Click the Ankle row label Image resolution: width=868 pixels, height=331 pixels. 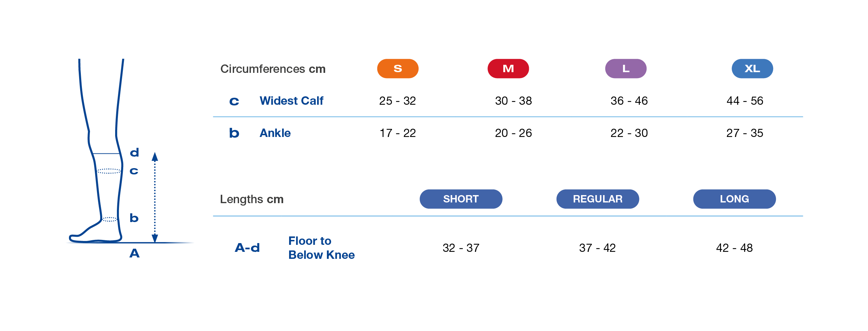point(275,133)
